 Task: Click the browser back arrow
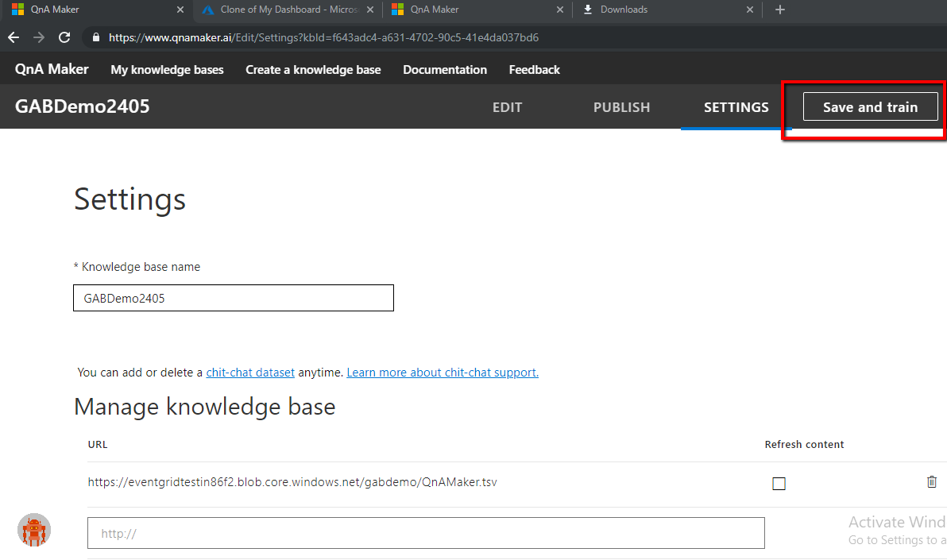coord(14,37)
